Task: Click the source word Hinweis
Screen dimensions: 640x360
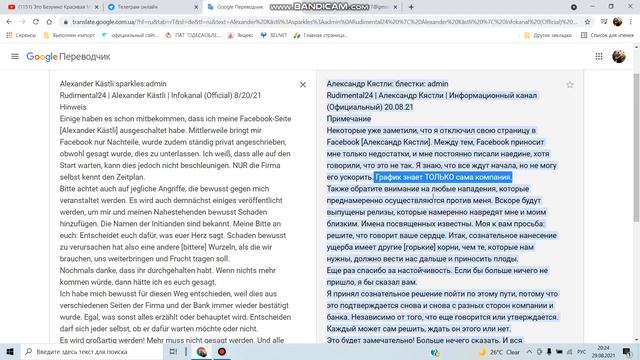Action: (x=73, y=107)
